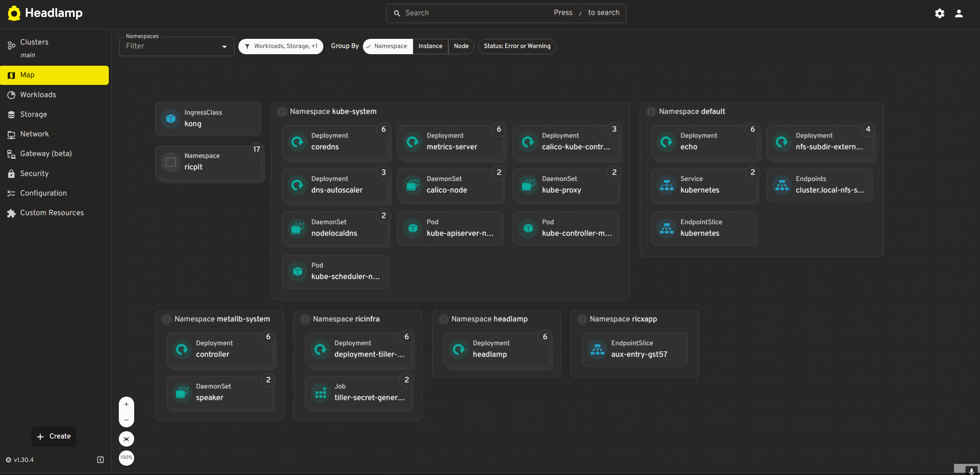Click the metrics-server Deployment icon
The width and height of the screenshot is (980, 475).
coord(413,142)
